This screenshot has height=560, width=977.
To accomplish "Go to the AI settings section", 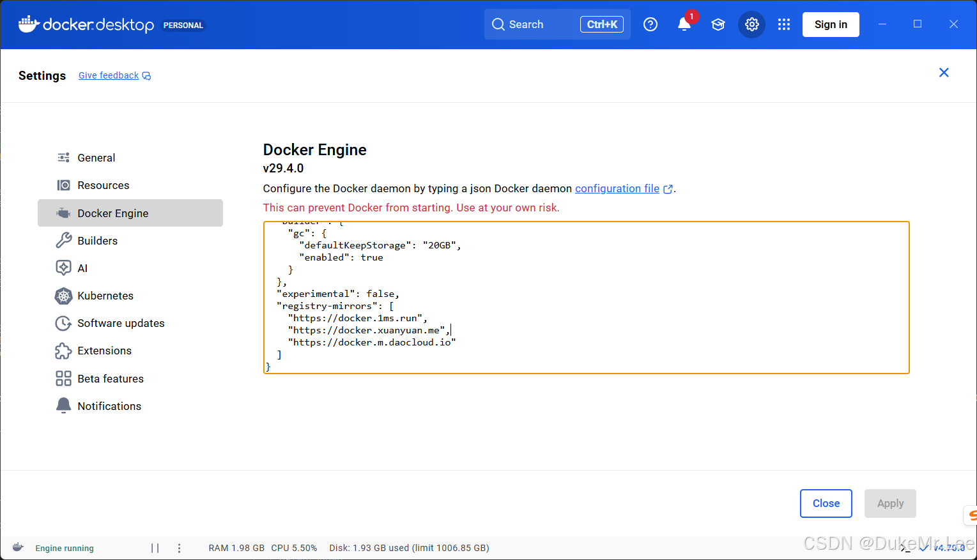I will [x=130, y=268].
